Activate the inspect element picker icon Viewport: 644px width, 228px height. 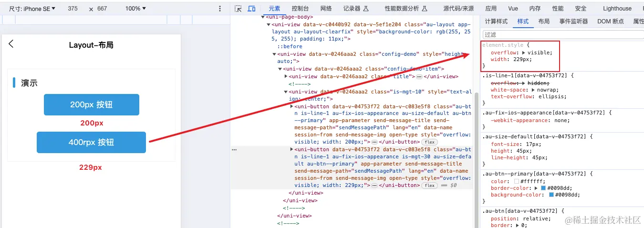click(239, 9)
